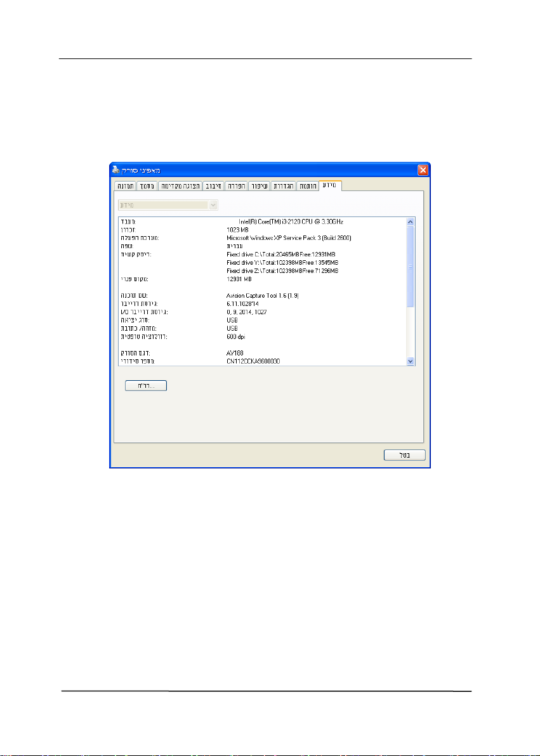
Task: Click the AV188 scanner model value
Action: [x=235, y=353]
